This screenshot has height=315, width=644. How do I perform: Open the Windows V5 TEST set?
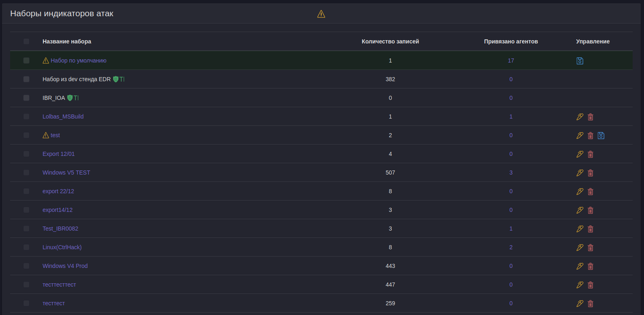(66, 173)
